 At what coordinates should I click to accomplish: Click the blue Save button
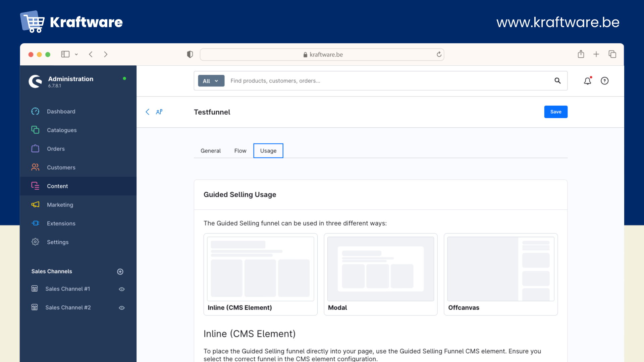pyautogui.click(x=555, y=112)
